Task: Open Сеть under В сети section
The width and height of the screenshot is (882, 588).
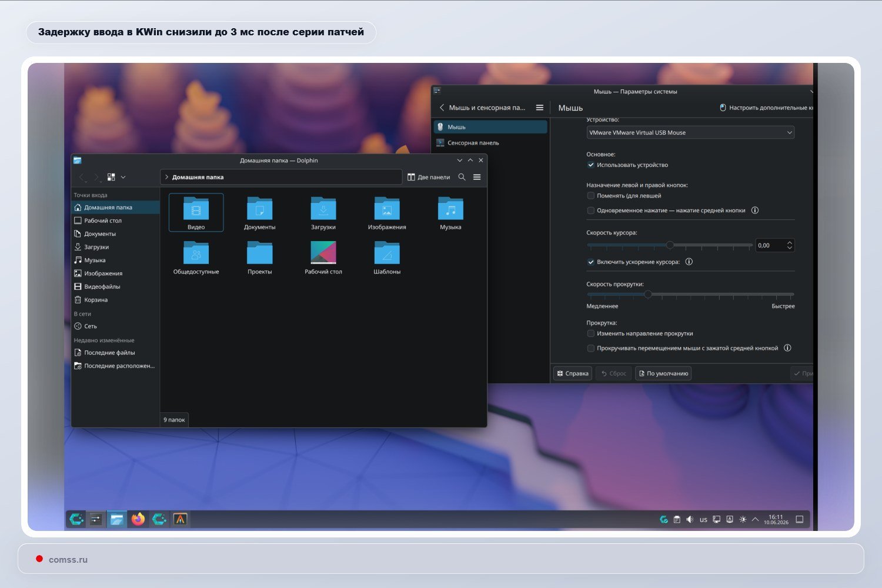Action: point(115,326)
